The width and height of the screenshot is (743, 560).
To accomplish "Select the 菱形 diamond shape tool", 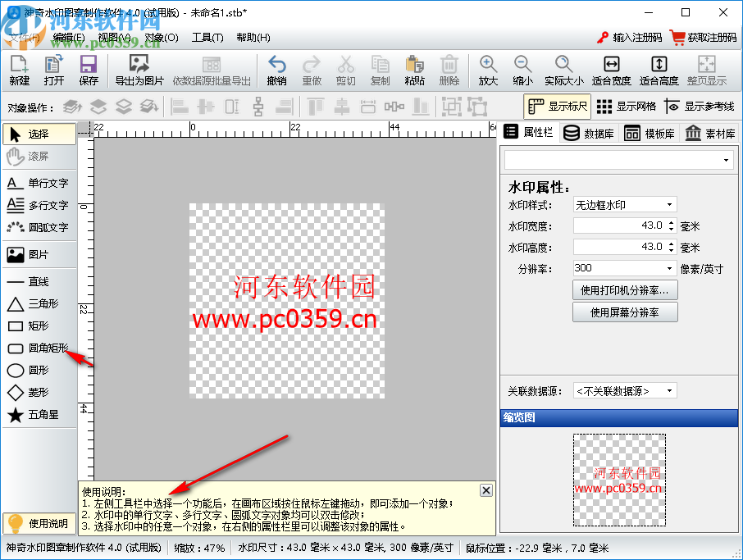I will [36, 392].
